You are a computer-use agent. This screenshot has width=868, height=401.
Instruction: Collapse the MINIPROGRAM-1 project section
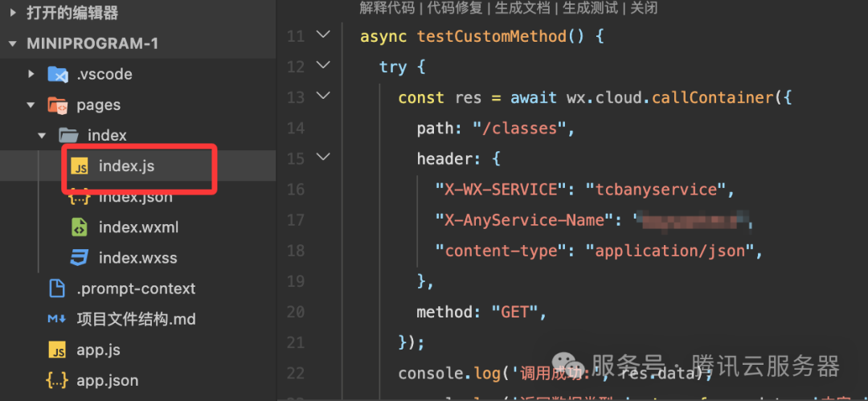[14, 43]
